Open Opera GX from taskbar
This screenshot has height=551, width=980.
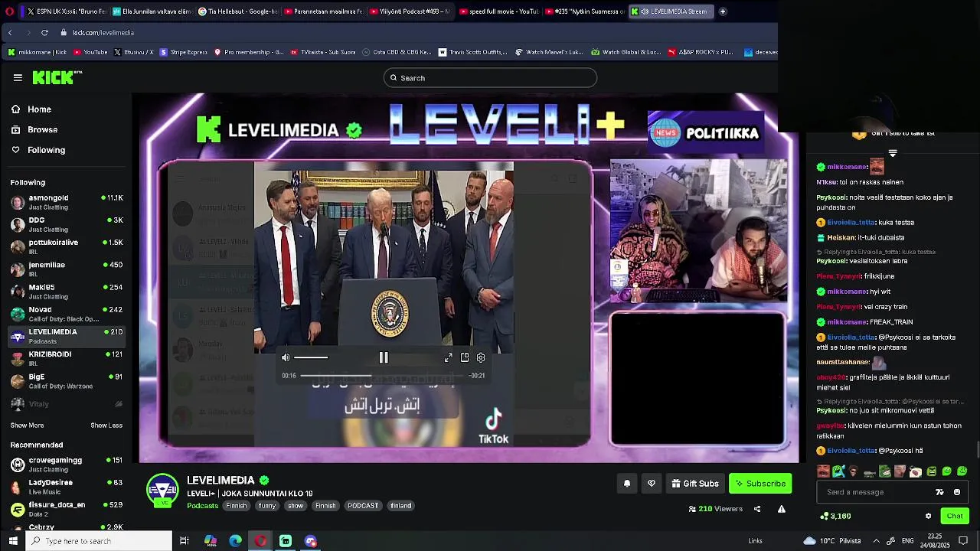pyautogui.click(x=260, y=541)
